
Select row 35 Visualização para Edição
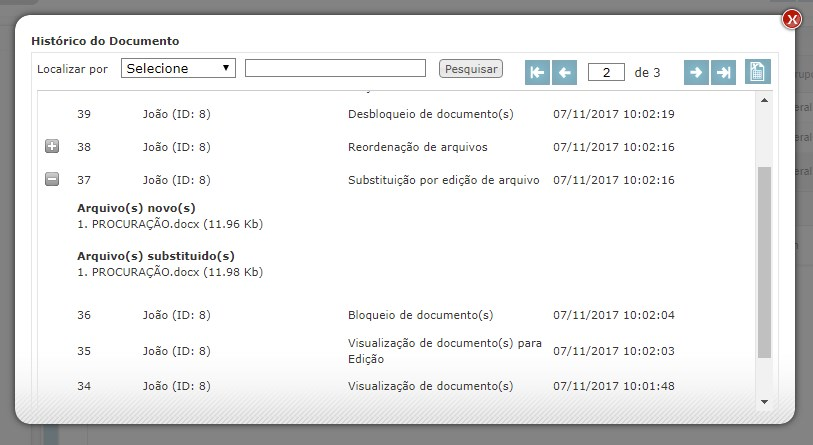pyautogui.click(x=444, y=351)
